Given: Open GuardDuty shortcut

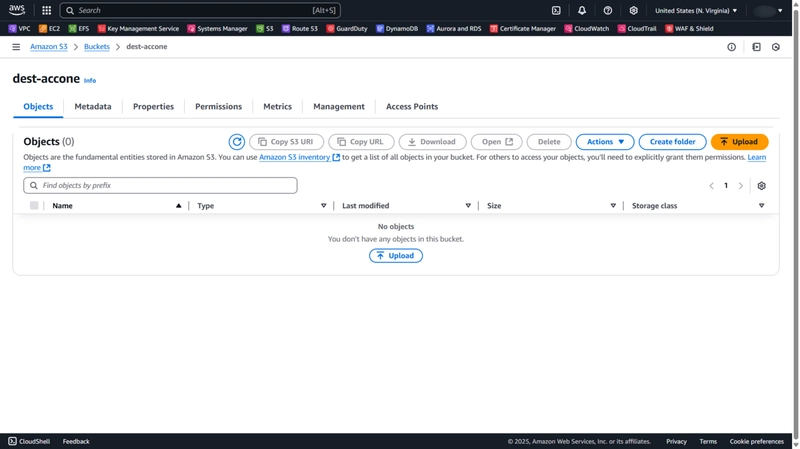Looking at the screenshot, I should click(x=347, y=29).
